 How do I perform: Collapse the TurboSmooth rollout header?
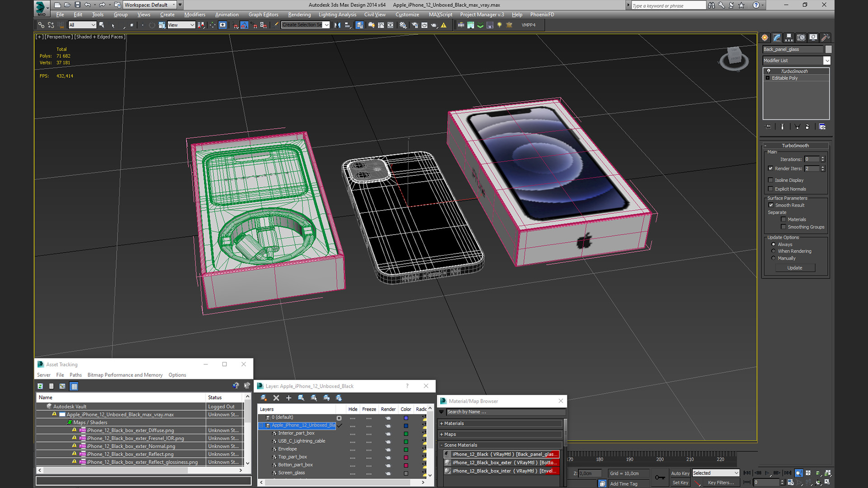coord(795,145)
